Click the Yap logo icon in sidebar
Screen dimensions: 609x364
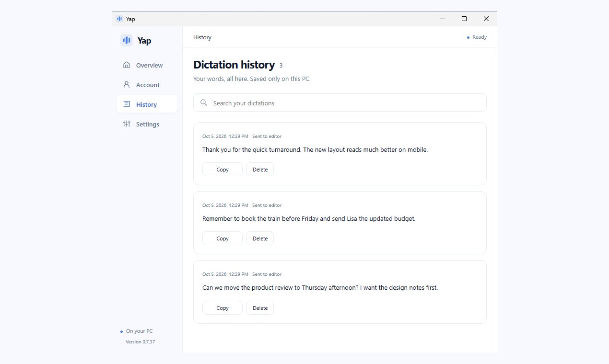(x=127, y=41)
